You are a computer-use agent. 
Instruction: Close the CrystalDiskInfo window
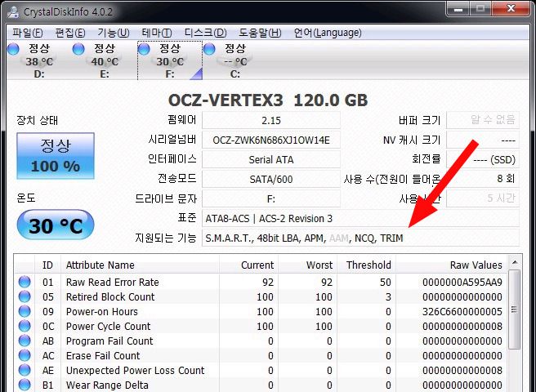(511, 9)
